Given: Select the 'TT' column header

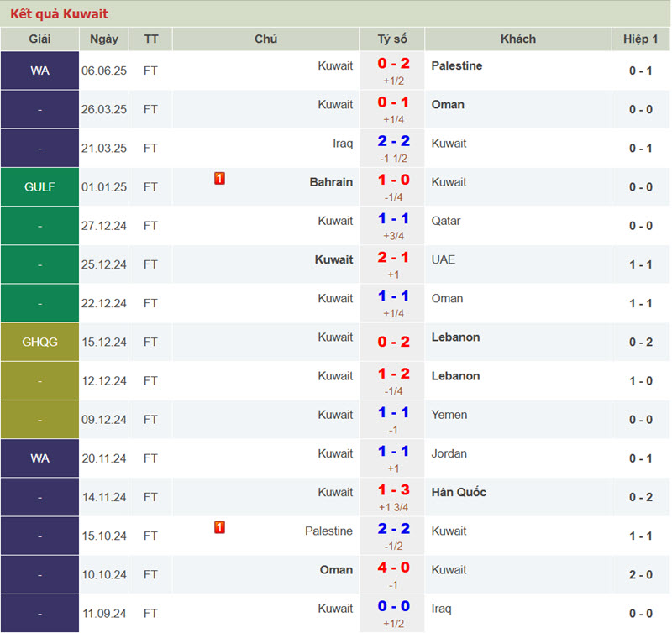Looking at the screenshot, I should [x=151, y=39].
